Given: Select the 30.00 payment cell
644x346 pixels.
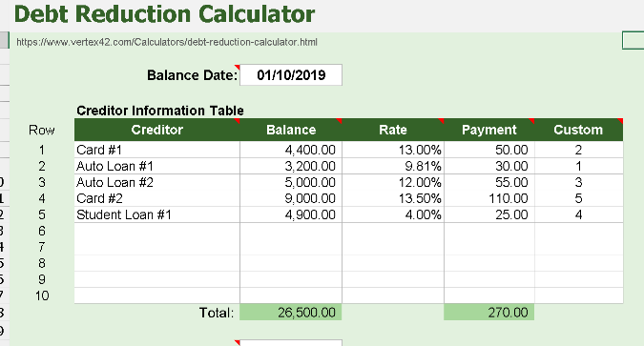Looking at the screenshot, I should (489, 166).
